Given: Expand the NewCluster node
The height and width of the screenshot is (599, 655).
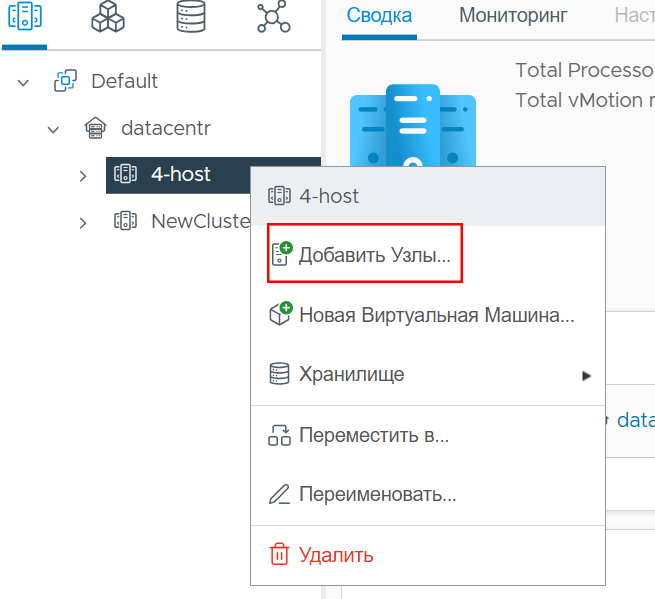Looking at the screenshot, I should (83, 223).
